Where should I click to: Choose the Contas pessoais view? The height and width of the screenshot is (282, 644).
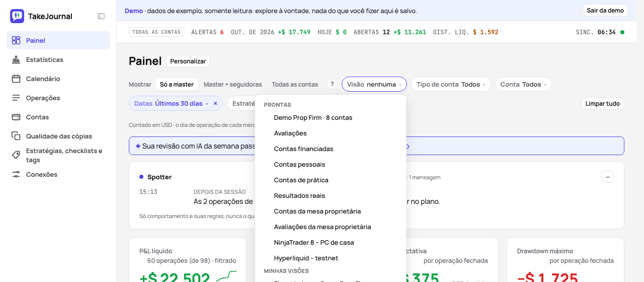(331, 165)
